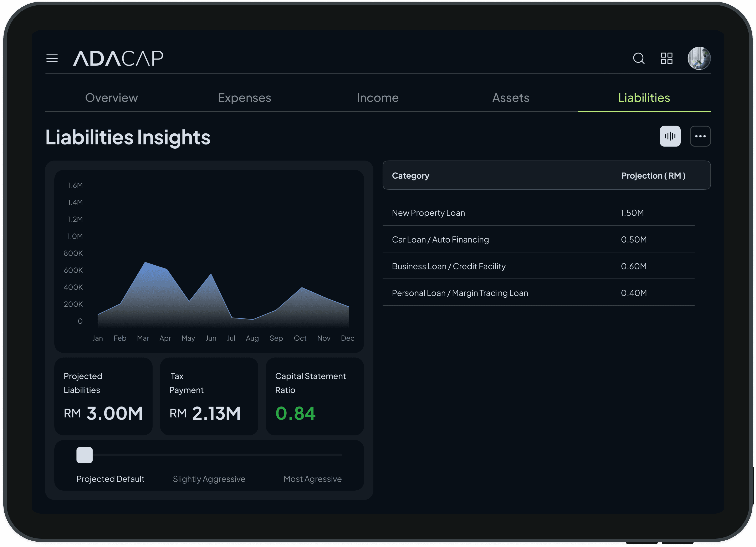
Task: Open the Income tab
Action: [x=377, y=98]
